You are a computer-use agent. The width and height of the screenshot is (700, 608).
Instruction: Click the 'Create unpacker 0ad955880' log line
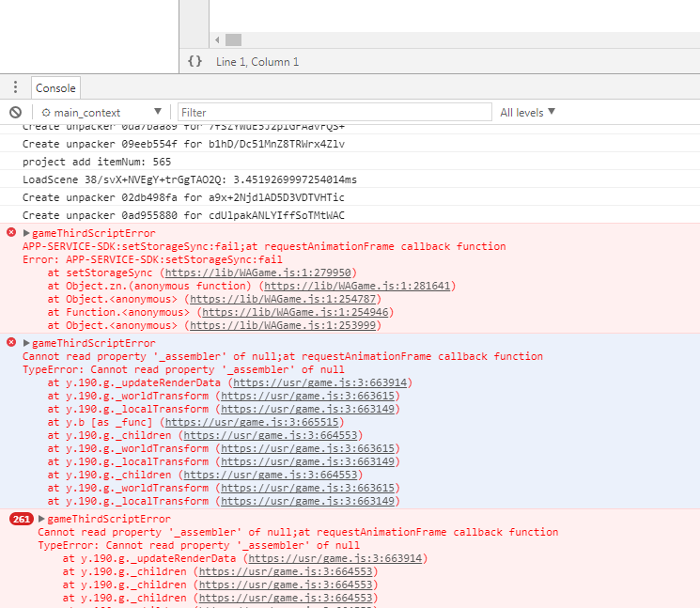(183, 215)
